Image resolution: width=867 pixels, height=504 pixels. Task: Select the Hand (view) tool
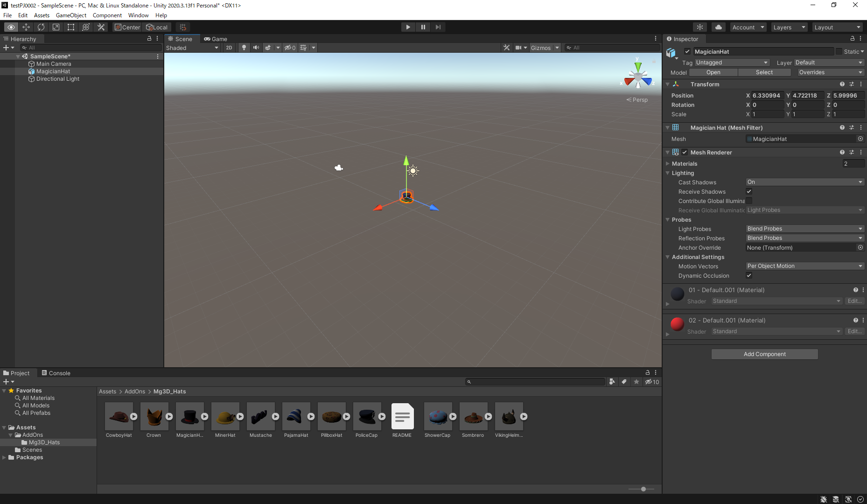tap(11, 27)
